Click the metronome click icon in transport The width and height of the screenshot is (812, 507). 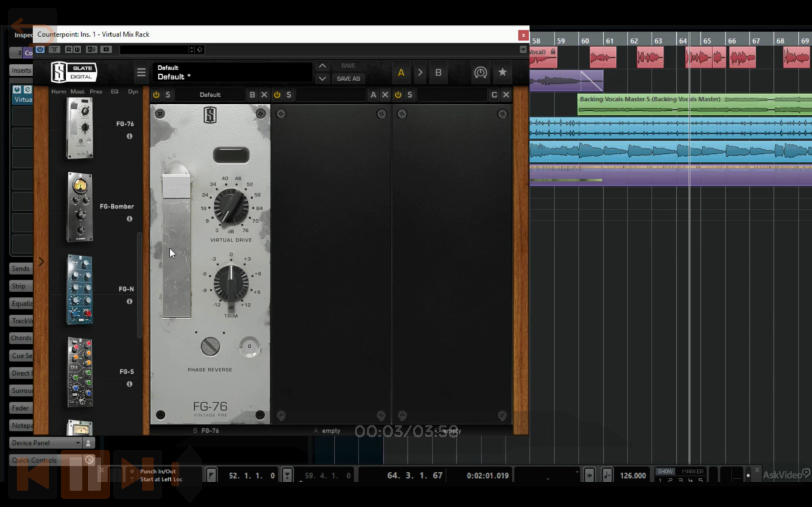pyautogui.click(x=607, y=475)
